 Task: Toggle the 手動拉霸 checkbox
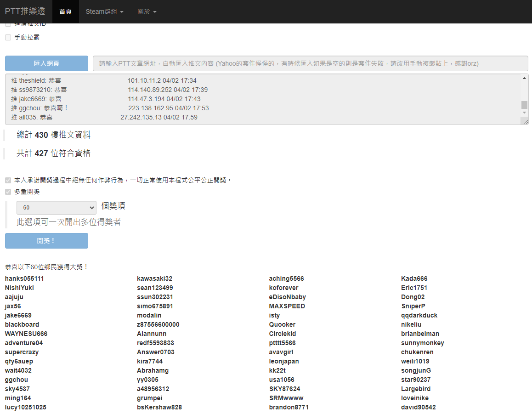pos(8,37)
